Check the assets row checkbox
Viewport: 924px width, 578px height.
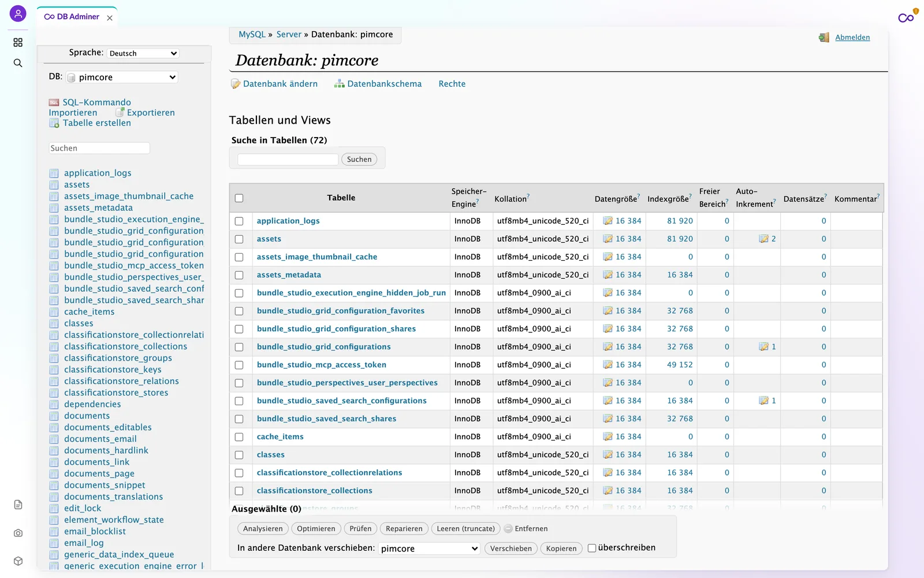[239, 239]
